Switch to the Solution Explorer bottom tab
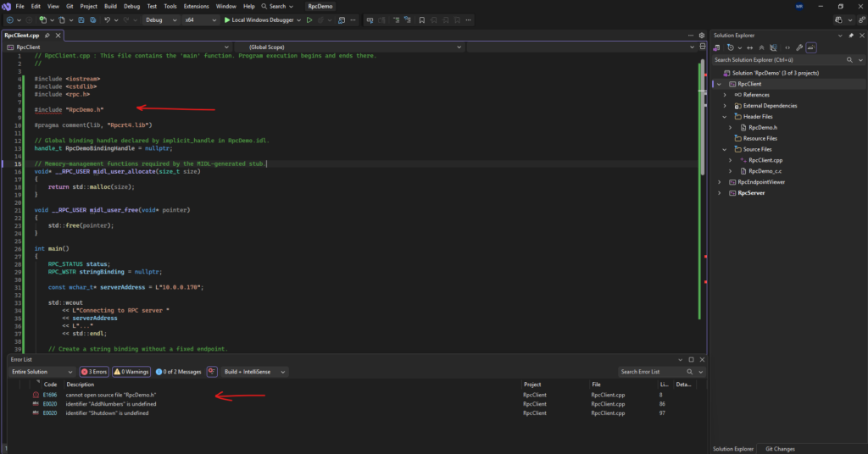The image size is (868, 454). pyautogui.click(x=733, y=449)
